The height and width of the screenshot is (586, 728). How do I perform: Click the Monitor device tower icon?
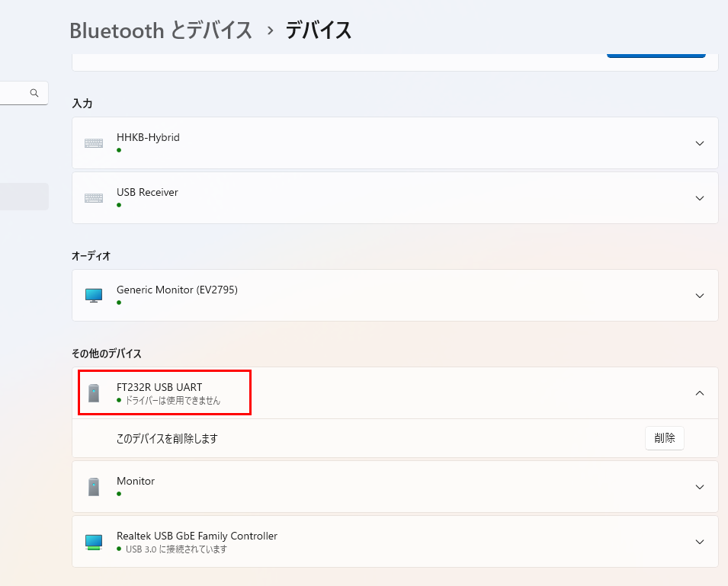pos(94,487)
